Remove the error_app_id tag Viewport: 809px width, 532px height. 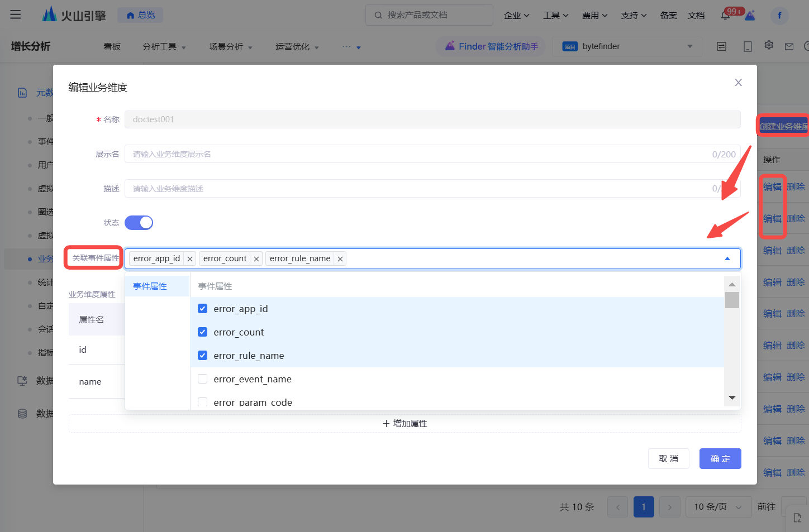click(190, 259)
